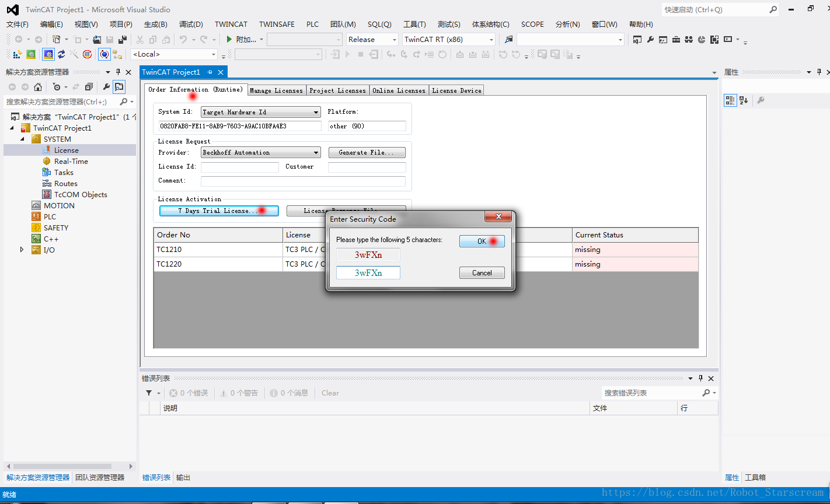The height and width of the screenshot is (504, 830).
Task: Click the Toolbox briefcase icon in main toolbar
Action: tap(676, 40)
